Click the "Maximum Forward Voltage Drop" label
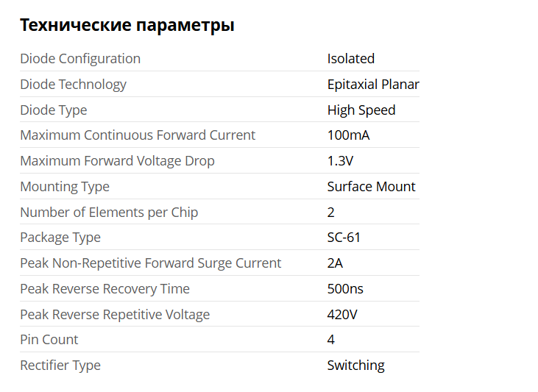The height and width of the screenshot is (392, 538). pyautogui.click(x=117, y=161)
